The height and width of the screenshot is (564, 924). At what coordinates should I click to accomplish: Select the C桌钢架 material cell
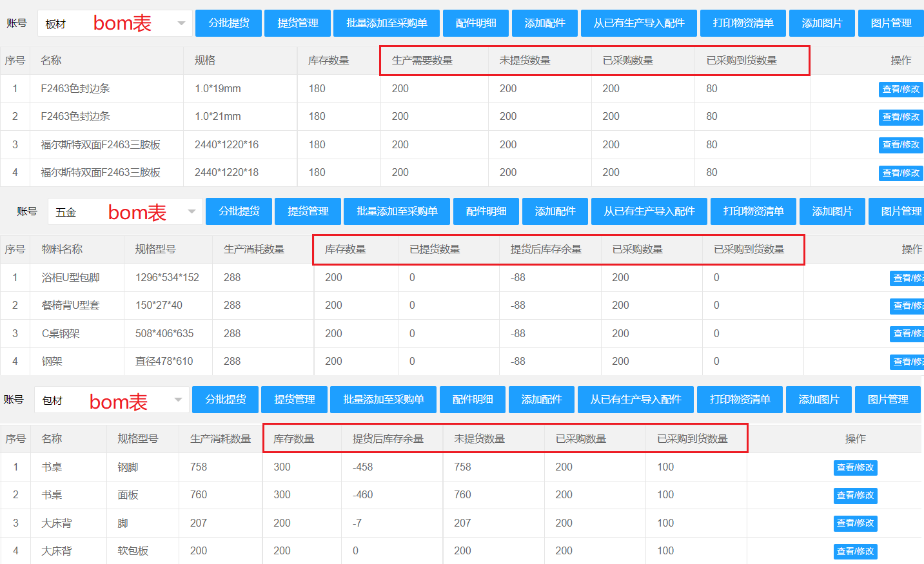(x=77, y=333)
